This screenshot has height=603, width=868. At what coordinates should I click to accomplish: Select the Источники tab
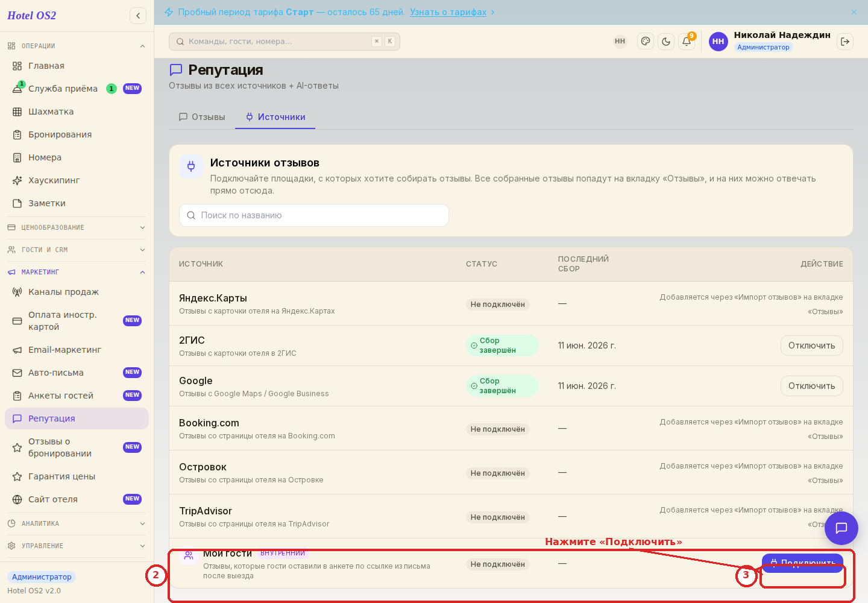[x=275, y=117]
